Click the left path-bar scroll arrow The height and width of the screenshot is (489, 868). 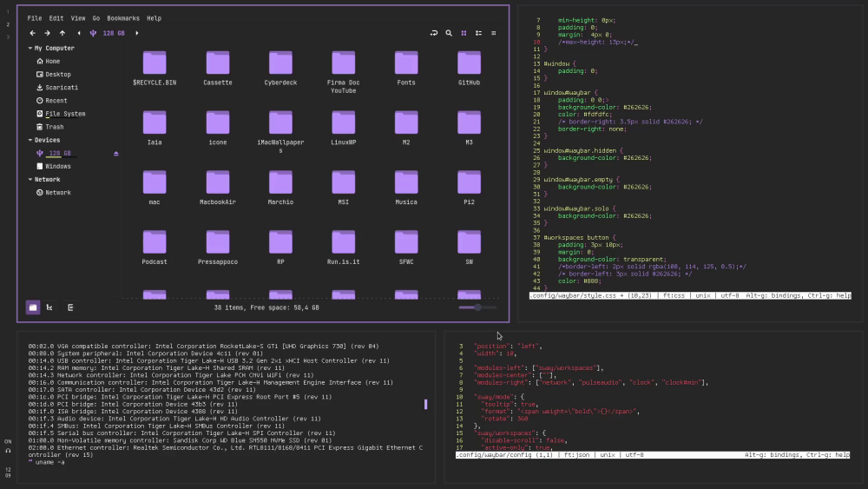(x=79, y=33)
